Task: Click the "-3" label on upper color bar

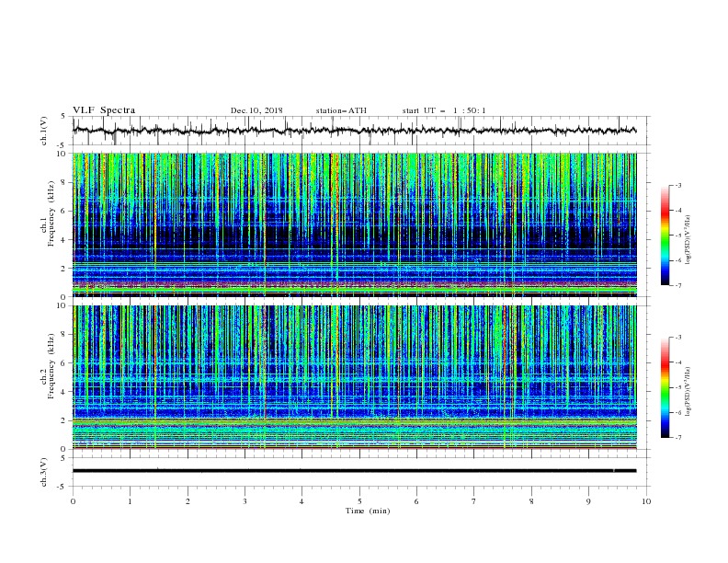Action: click(677, 185)
